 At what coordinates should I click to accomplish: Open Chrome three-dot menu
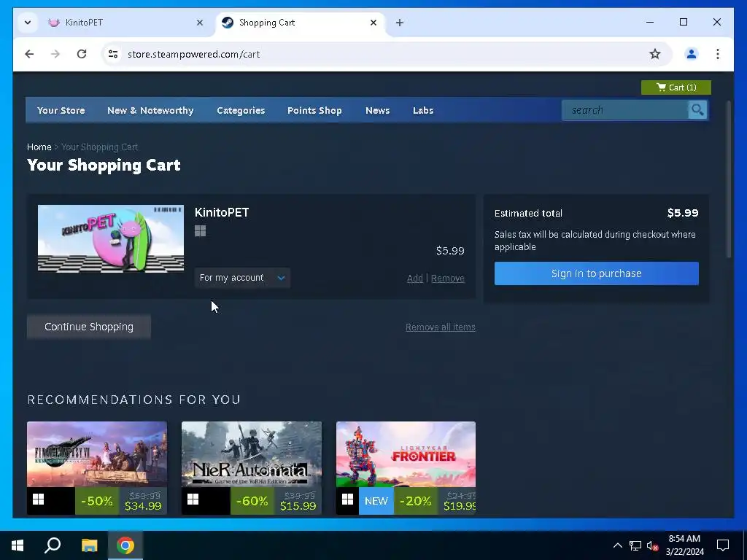(718, 54)
